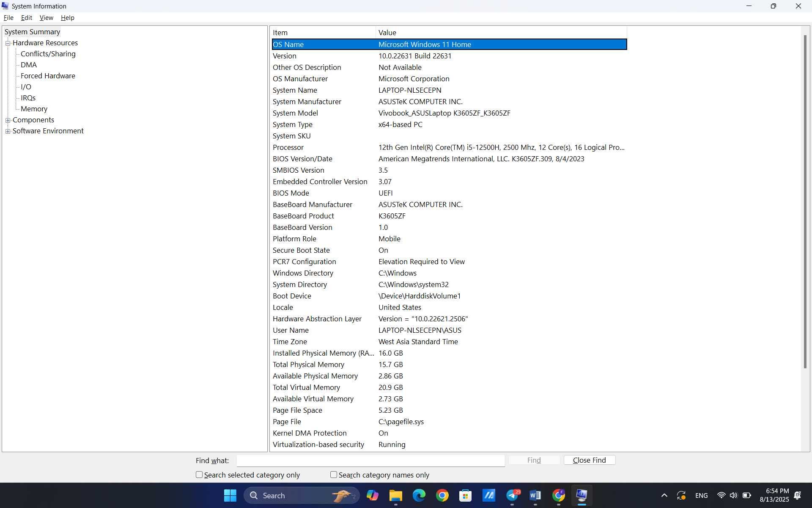Image resolution: width=812 pixels, height=508 pixels.
Task: Select Forced Hardware in the tree
Action: [48, 76]
